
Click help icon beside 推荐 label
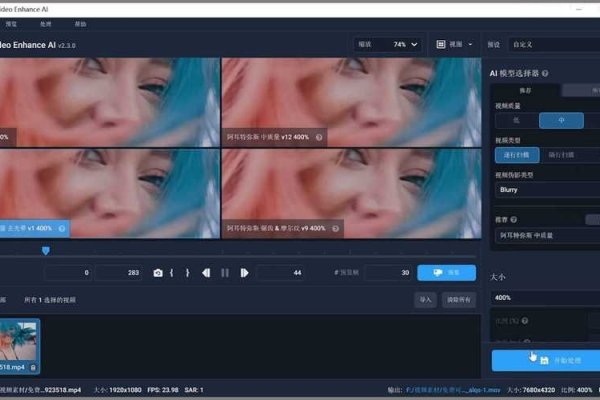click(514, 219)
